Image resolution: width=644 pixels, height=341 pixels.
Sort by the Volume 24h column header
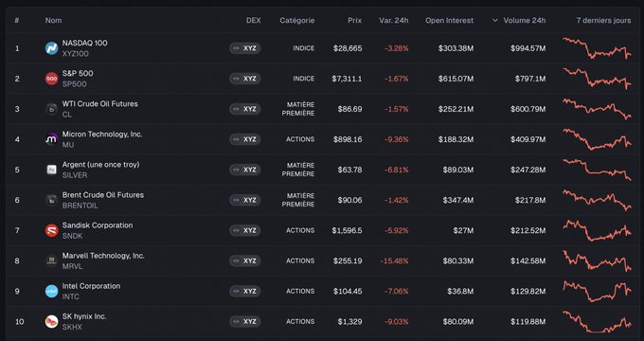click(x=525, y=21)
